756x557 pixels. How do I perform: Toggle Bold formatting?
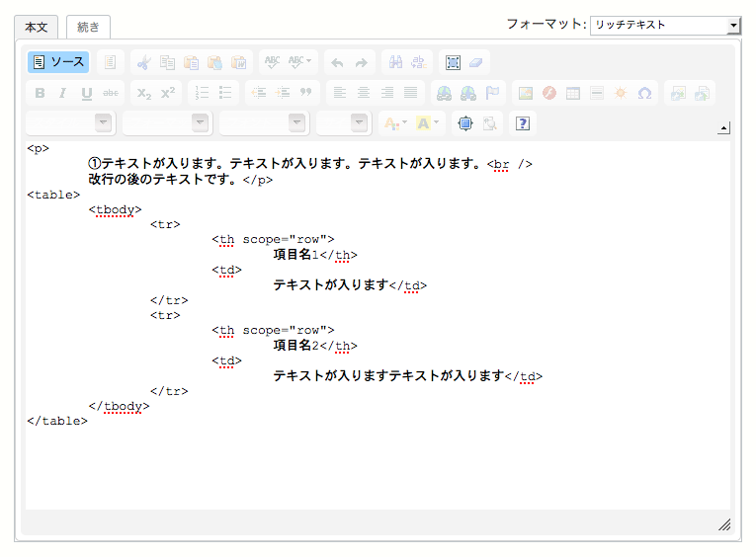coord(40,93)
